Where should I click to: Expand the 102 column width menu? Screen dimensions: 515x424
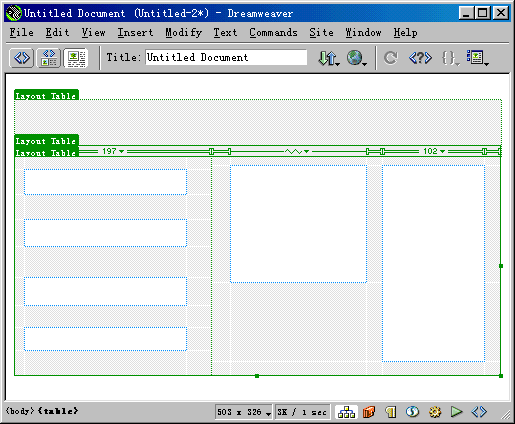click(x=434, y=151)
